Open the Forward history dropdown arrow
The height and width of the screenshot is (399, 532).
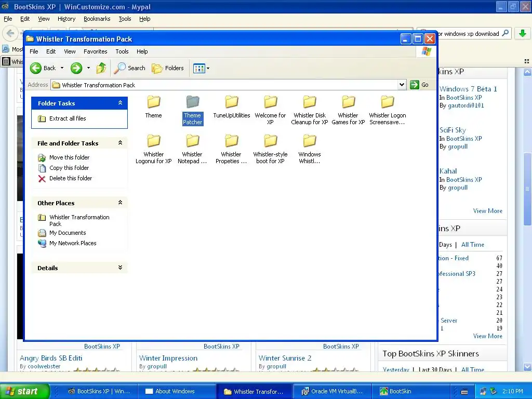point(88,68)
